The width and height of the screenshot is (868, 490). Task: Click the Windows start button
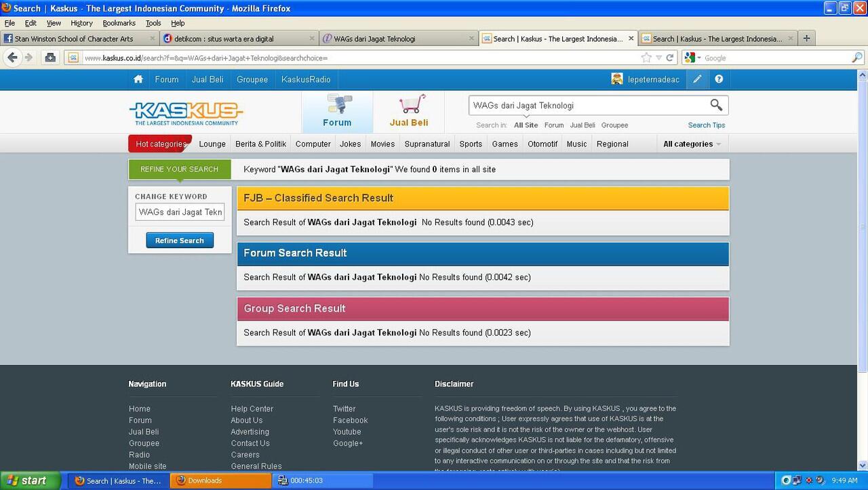(x=31, y=481)
